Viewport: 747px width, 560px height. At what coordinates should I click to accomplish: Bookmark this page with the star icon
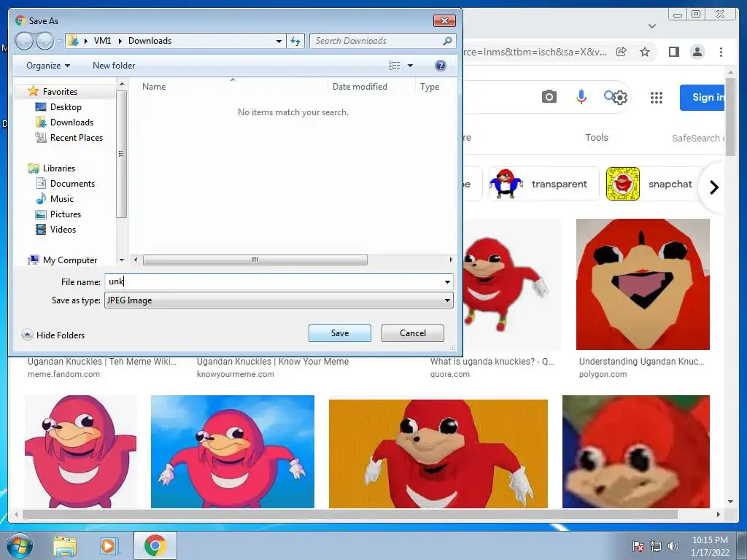(645, 52)
